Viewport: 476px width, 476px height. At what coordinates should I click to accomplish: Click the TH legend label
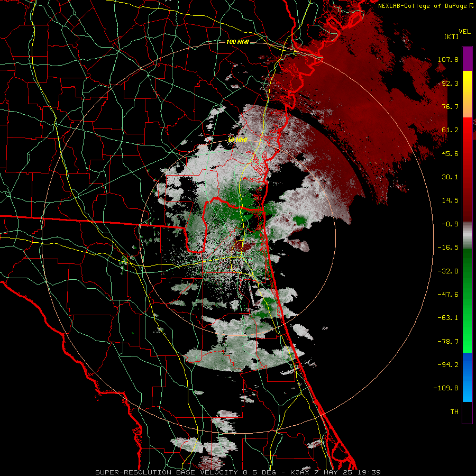pos(454,412)
